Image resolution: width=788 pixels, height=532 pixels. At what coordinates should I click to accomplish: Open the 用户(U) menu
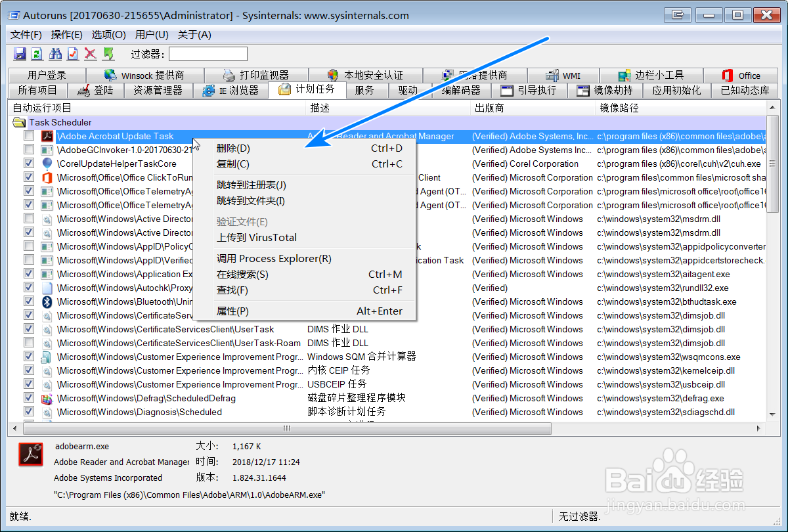[152, 35]
